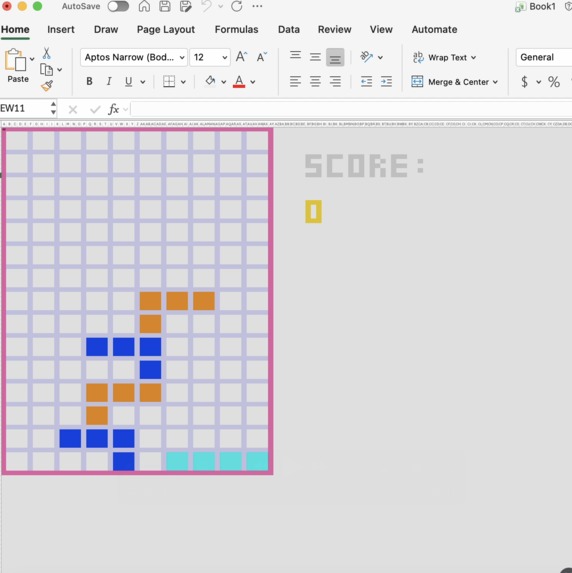Switch to the Home tab
The image size is (572, 573).
point(15,29)
